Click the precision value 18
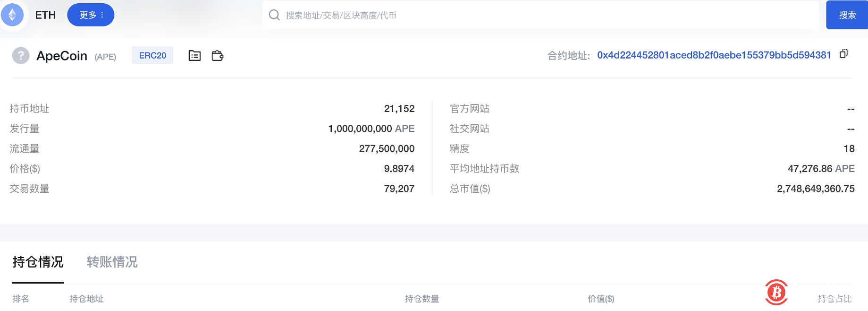 click(849, 149)
